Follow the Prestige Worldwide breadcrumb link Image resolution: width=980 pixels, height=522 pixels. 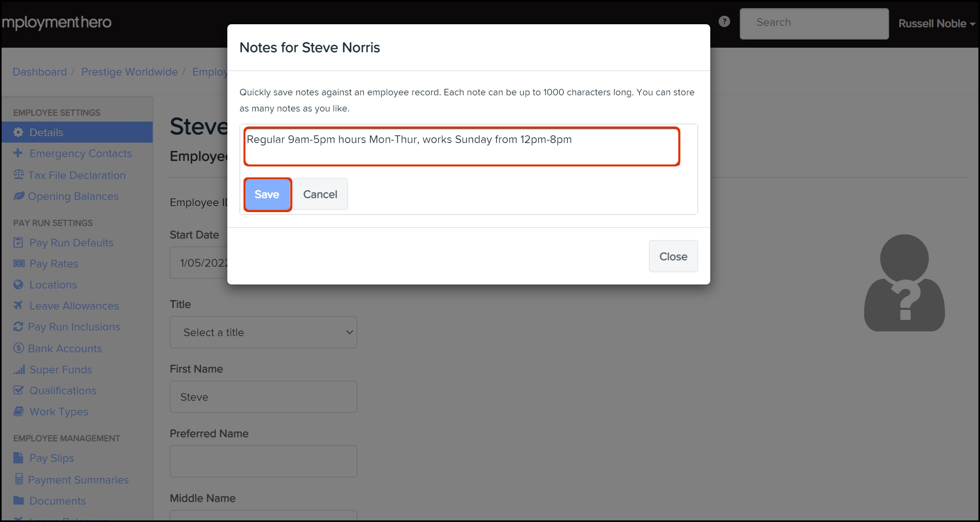click(129, 72)
